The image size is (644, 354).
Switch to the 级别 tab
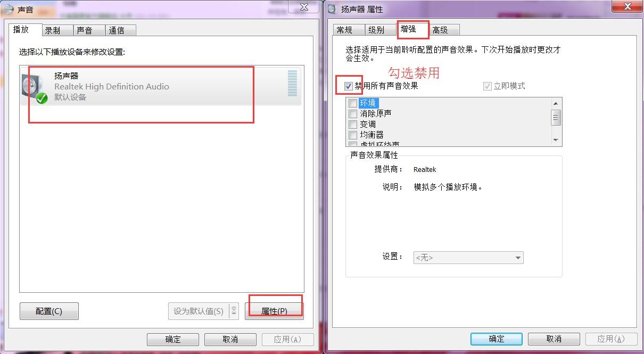(x=376, y=30)
